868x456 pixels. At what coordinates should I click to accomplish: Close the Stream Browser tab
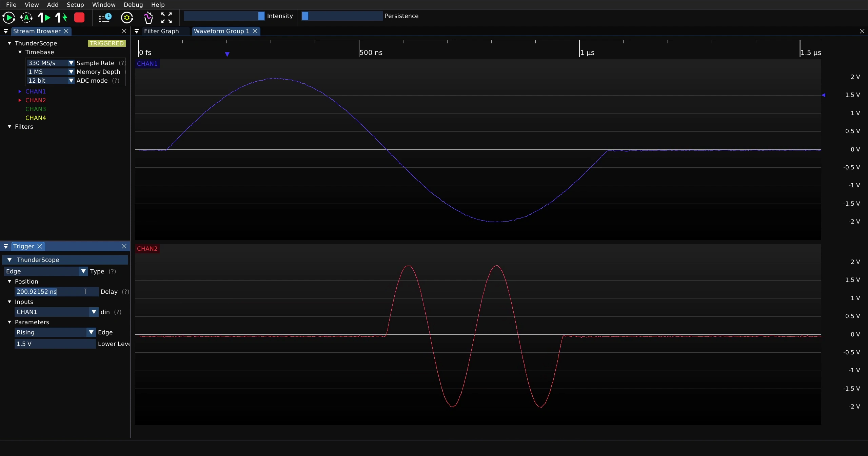point(66,31)
